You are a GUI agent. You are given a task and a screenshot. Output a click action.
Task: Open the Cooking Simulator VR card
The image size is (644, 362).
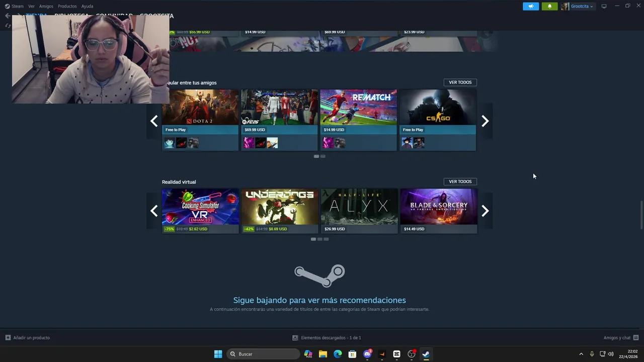click(x=200, y=211)
